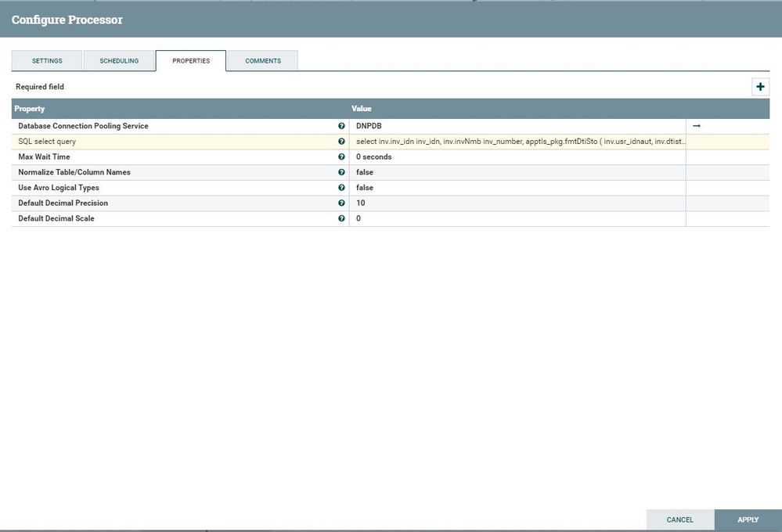This screenshot has height=532, width=782.
Task: Edit the '0 seconds' Max Wait Time value
Action: pos(517,157)
